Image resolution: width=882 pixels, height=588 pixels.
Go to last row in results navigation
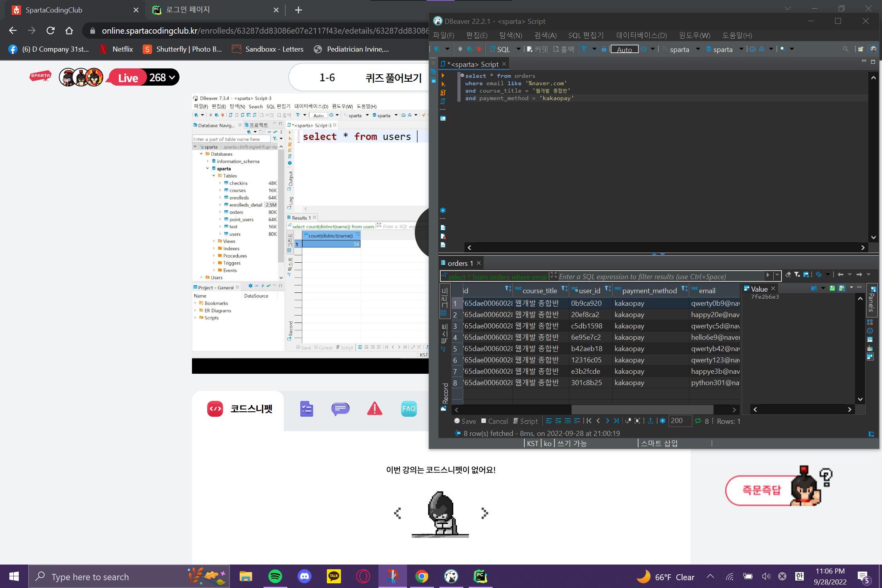616,421
